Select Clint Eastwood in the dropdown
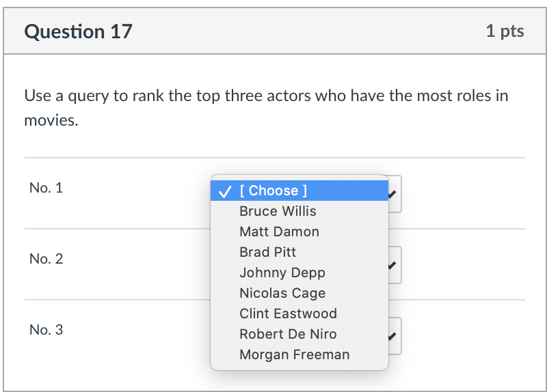Viewport: 547px width, 392px height. pyautogui.click(x=288, y=313)
